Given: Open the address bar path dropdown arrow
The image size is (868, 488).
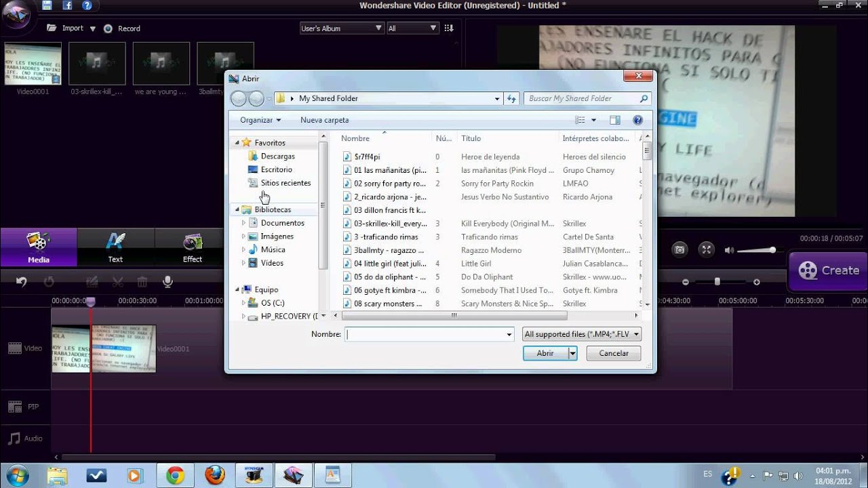Looking at the screenshot, I should point(497,98).
